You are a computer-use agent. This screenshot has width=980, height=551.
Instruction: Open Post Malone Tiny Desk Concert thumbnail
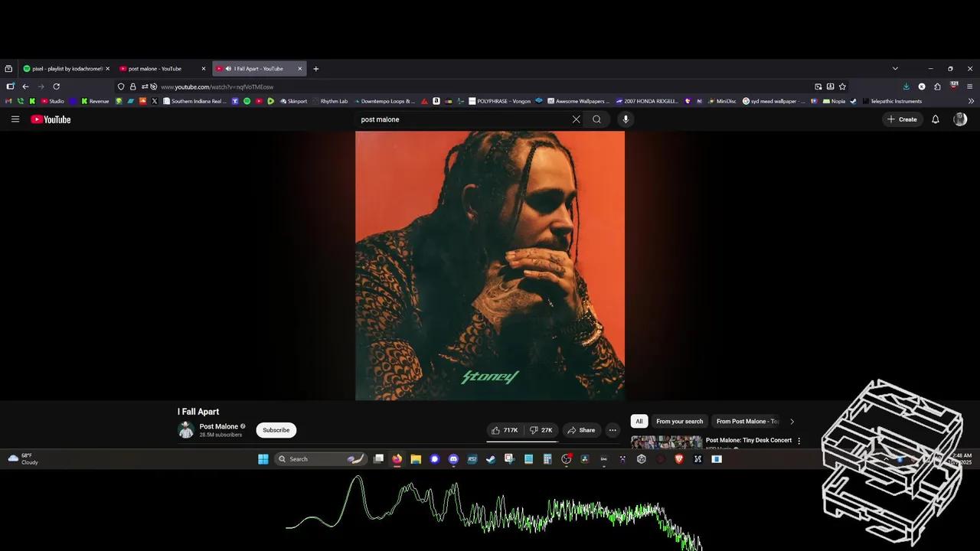click(x=666, y=442)
